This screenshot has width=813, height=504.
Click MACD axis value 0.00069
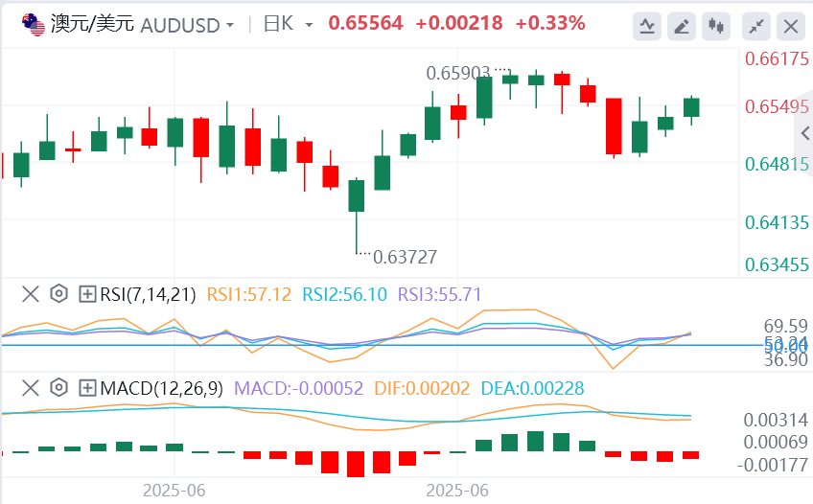click(x=776, y=442)
